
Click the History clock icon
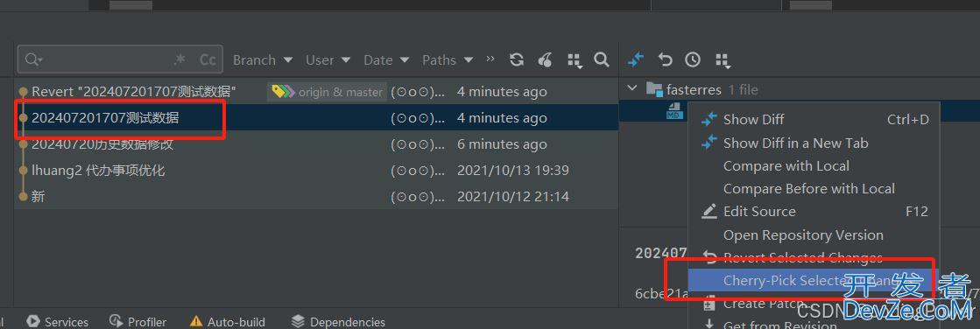(x=693, y=59)
